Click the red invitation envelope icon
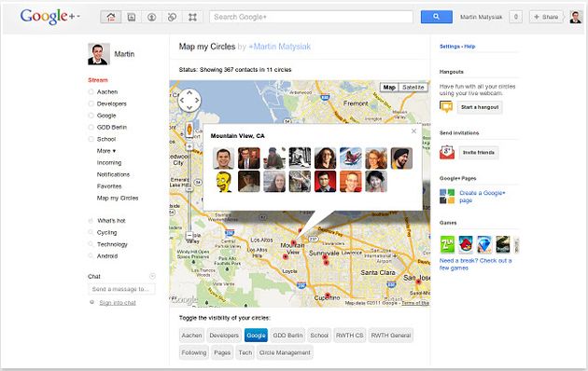588x371 pixels. [447, 152]
